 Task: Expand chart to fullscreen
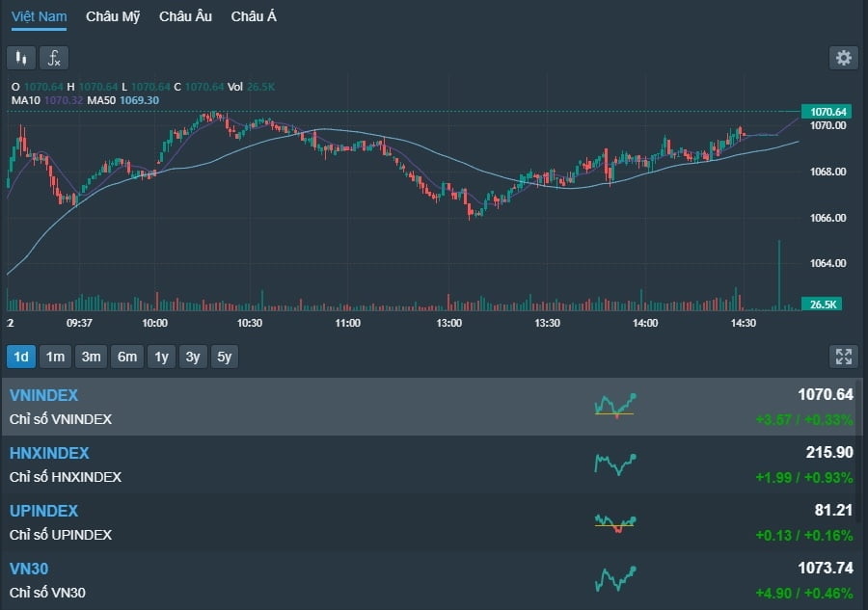pos(843,357)
